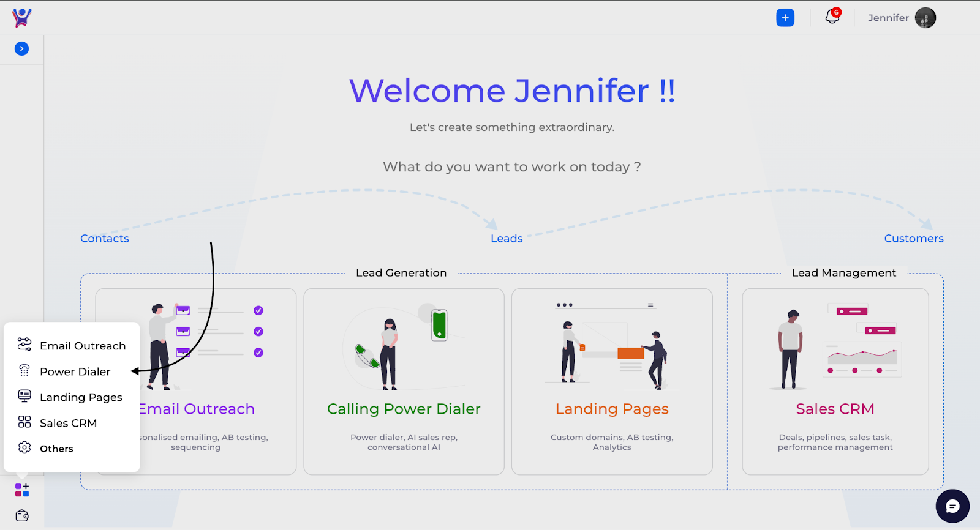980x530 pixels.
Task: Click the Landing Pages monitor icon
Action: coord(24,396)
